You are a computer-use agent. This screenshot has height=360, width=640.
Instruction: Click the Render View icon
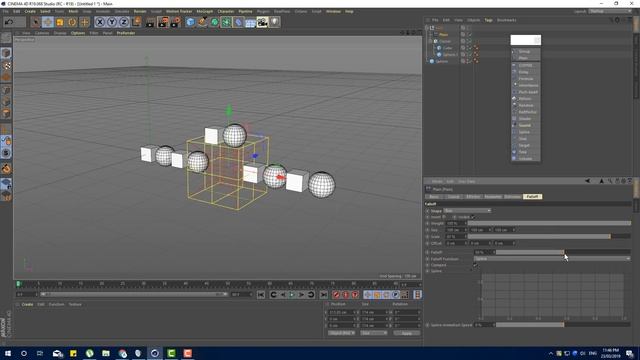pos(151,22)
